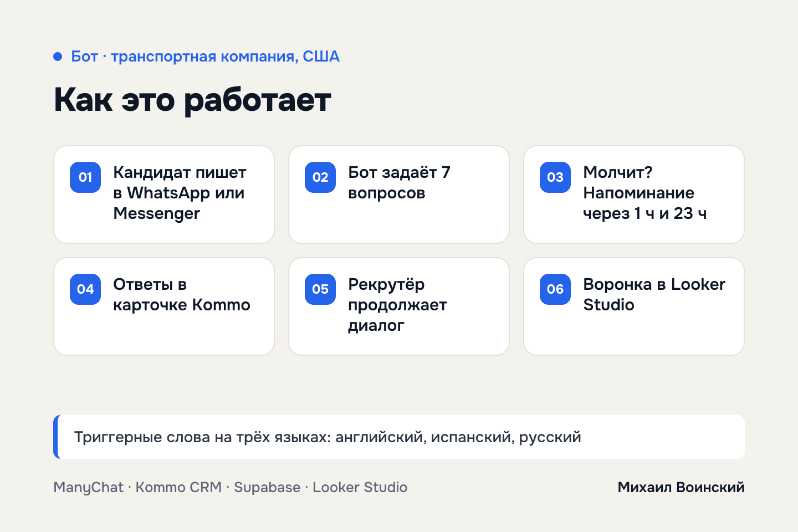Click the blue 06 step badge

[x=555, y=289]
